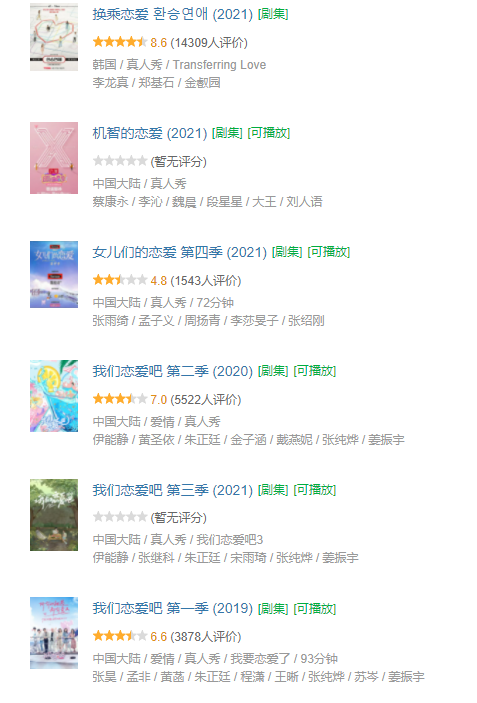
Task: Click the 我们恋爱吧 第一季 poster thumbnail
Action: [x=54, y=633]
